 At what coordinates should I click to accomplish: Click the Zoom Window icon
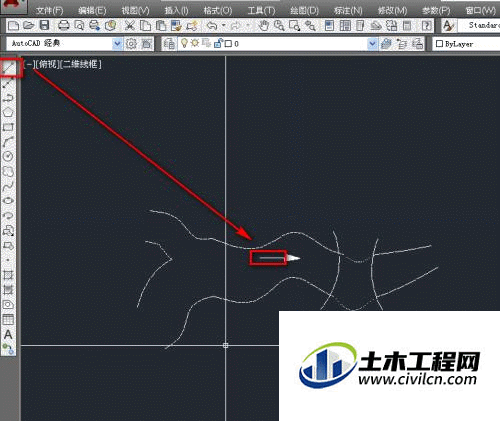(x=295, y=25)
